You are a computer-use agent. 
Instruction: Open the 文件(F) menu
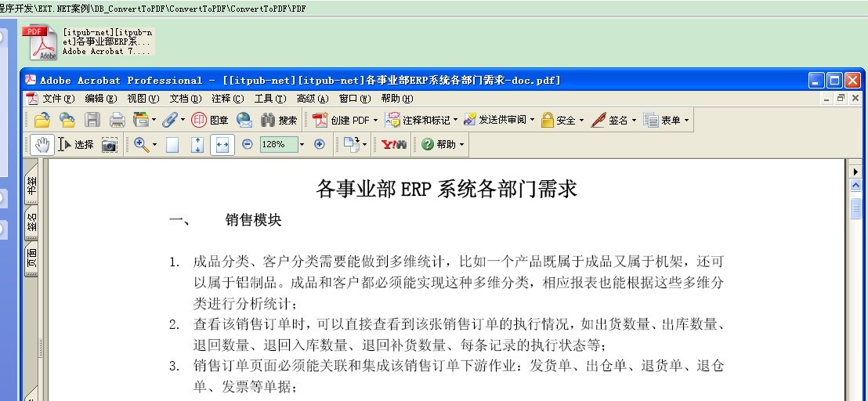59,99
